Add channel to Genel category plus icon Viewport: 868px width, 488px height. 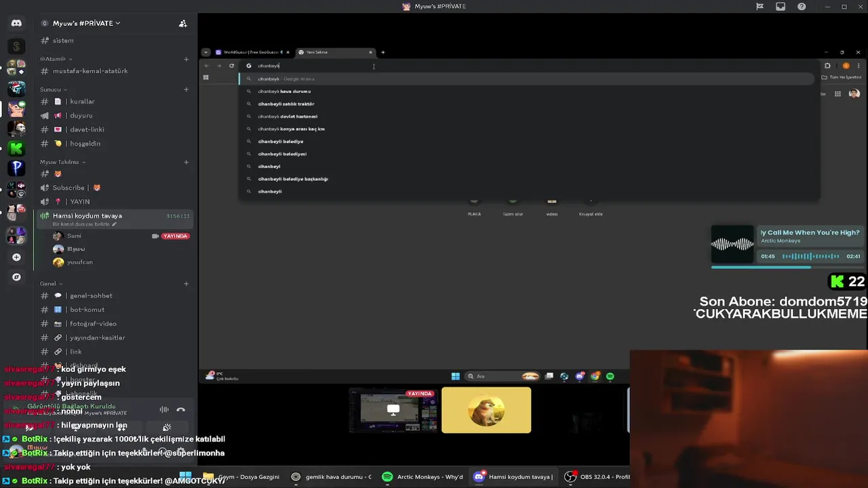(x=186, y=283)
